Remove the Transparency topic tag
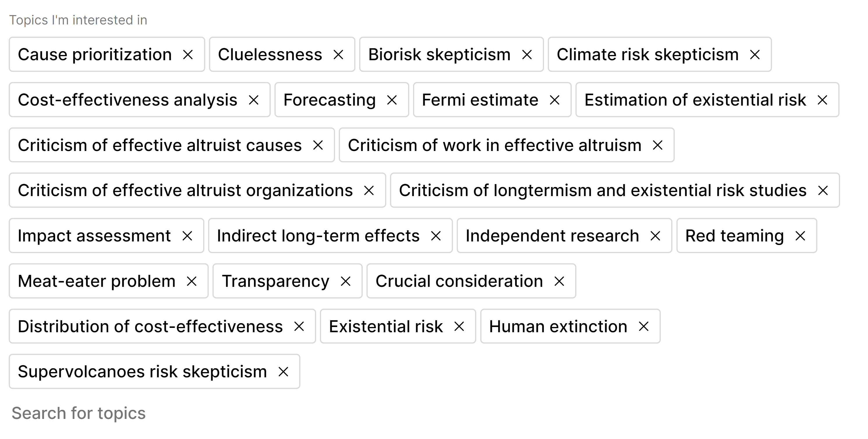Viewport: 868px width, 439px height. pyautogui.click(x=346, y=281)
